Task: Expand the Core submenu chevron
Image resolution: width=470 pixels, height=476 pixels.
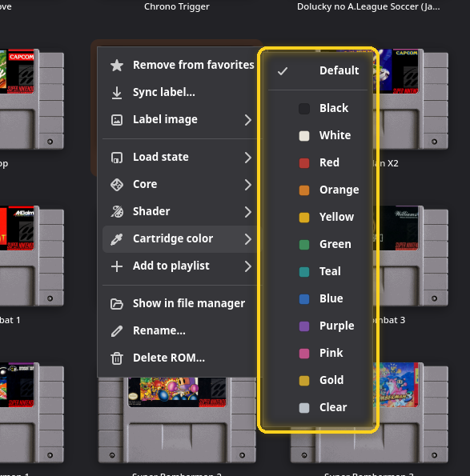Action: [248, 185]
